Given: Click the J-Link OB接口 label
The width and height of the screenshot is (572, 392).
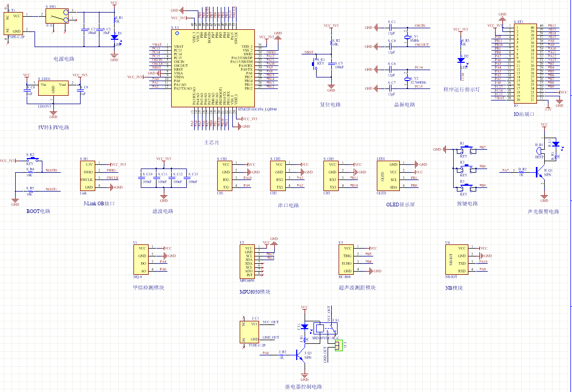Looking at the screenshot, I should [99, 203].
